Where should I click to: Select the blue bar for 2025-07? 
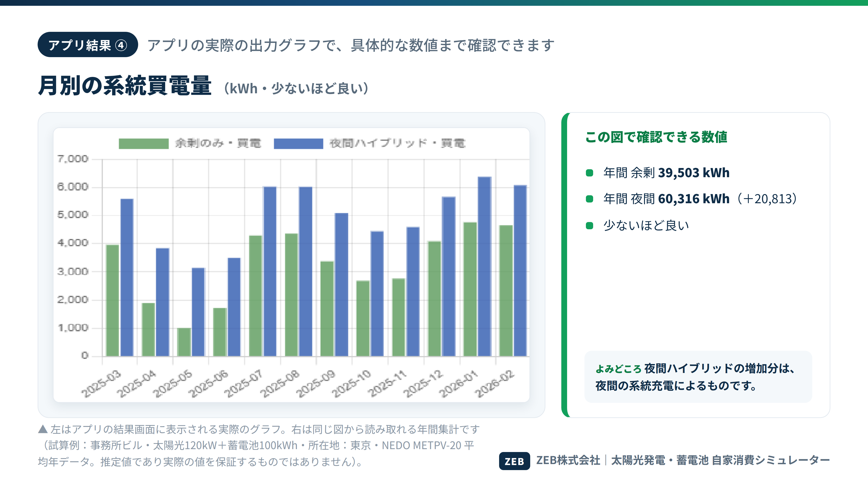pos(270,271)
